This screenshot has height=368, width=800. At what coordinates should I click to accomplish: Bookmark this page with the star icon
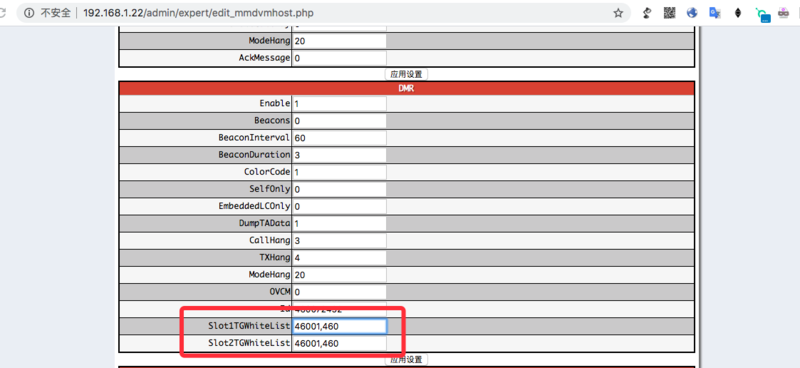pyautogui.click(x=618, y=13)
